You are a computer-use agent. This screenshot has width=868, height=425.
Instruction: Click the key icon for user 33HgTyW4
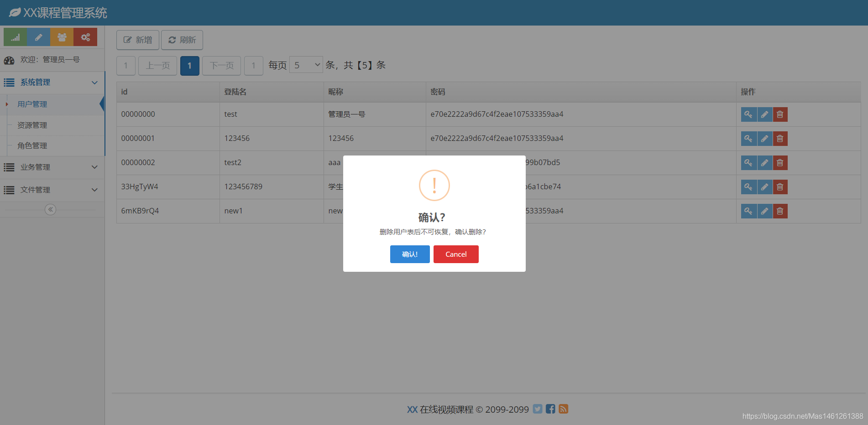748,187
